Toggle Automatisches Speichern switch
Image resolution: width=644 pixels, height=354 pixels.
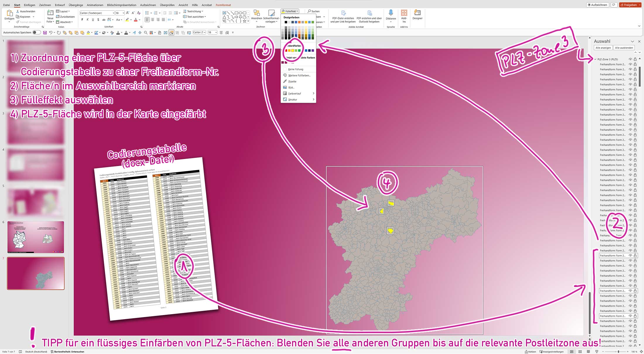(36, 32)
